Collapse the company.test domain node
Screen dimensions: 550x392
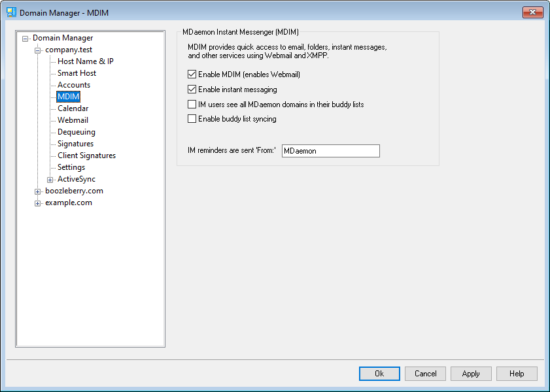(x=38, y=50)
